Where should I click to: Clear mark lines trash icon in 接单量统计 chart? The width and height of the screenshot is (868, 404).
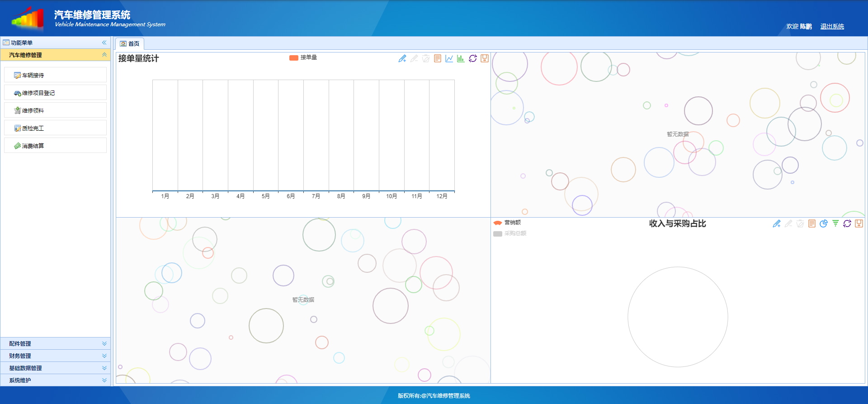426,58
